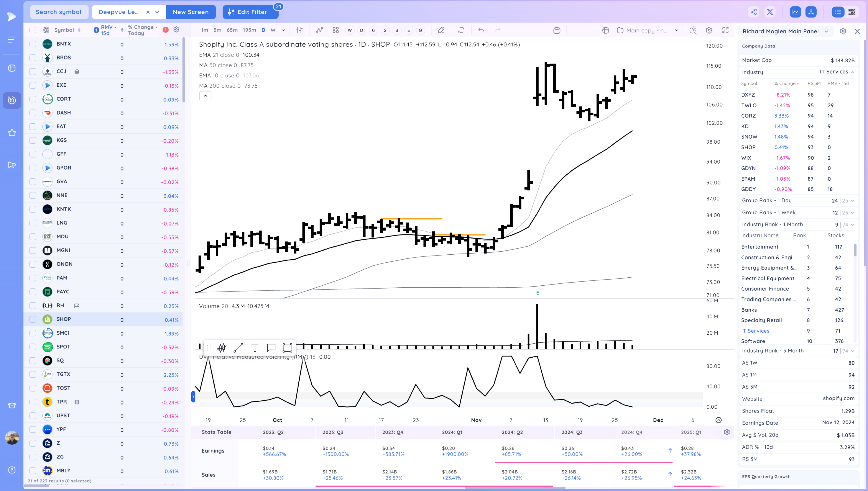Click the New Screen button
Viewport: 868px width, 491px height.
[x=191, y=12]
